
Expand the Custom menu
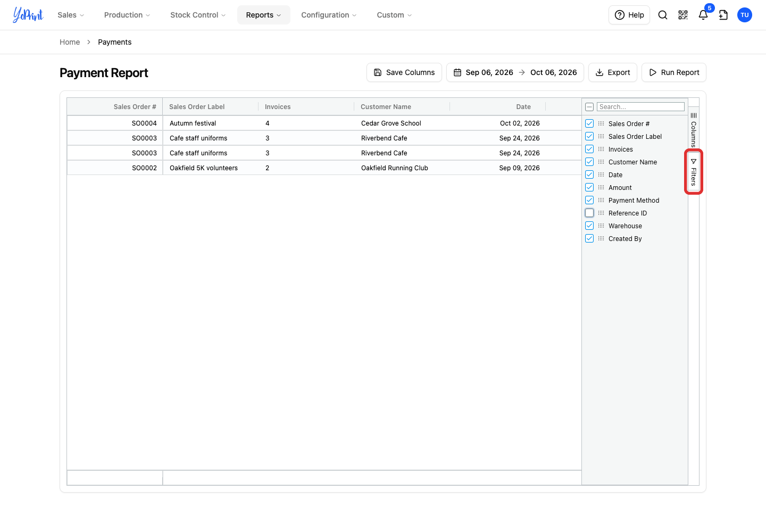(394, 15)
